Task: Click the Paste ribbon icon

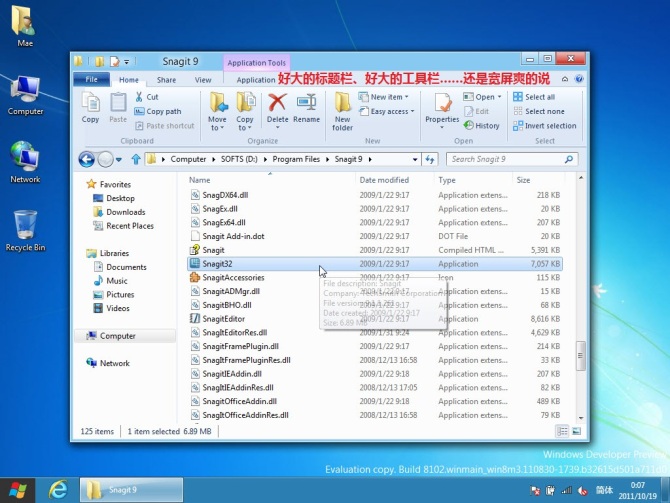Action: 118,108
